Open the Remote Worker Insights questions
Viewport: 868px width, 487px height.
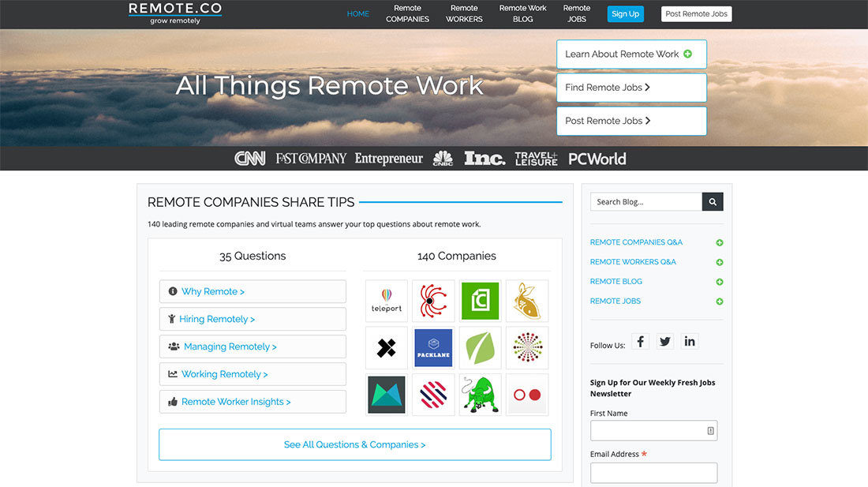click(253, 402)
